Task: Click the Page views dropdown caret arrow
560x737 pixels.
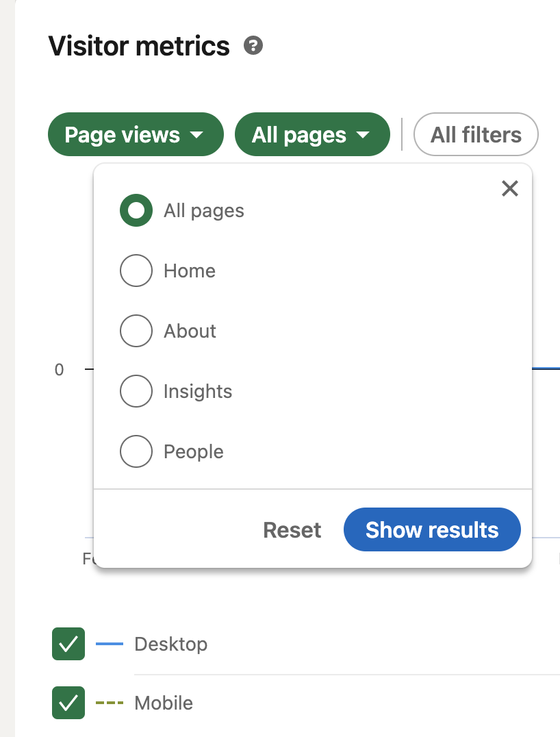Action: (196, 135)
